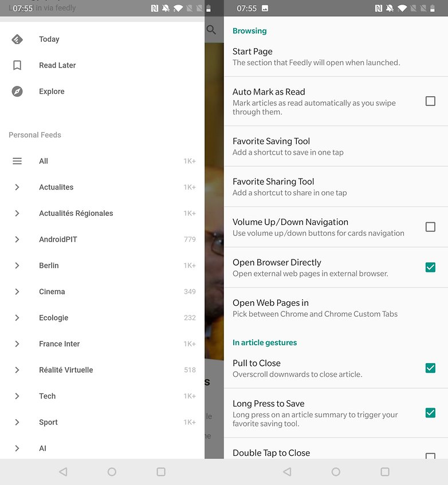Tap the search magnifier icon
Viewport: 448px width, 485px height.
211,30
